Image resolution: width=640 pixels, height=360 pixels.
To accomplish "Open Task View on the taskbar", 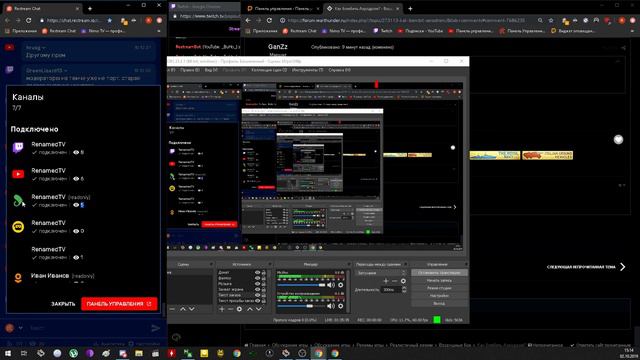I will click(x=24, y=353).
